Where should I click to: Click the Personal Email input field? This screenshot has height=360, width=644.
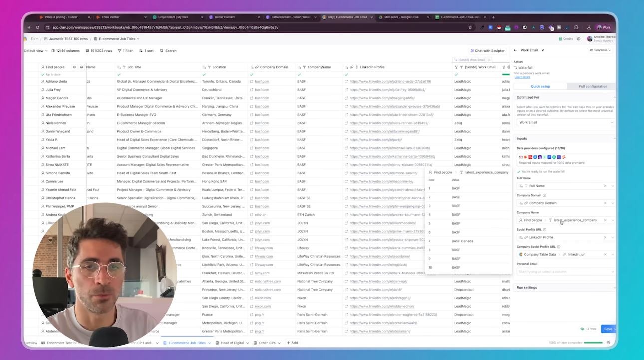pyautogui.click(x=565, y=271)
